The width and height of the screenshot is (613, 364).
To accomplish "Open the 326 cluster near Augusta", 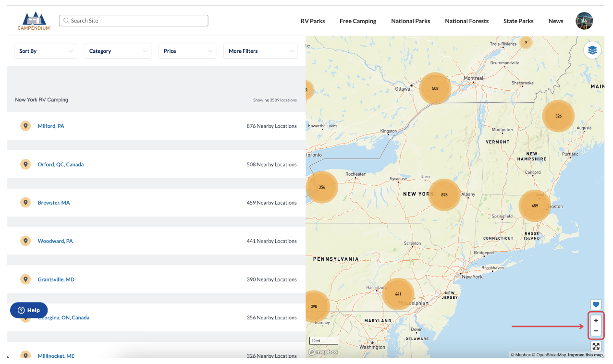I will (558, 116).
